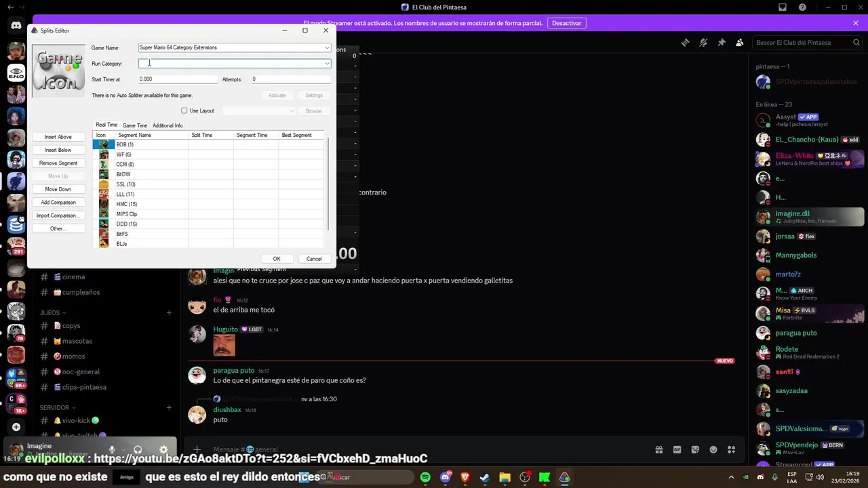
Task: Click the Other... button
Action: (58, 228)
